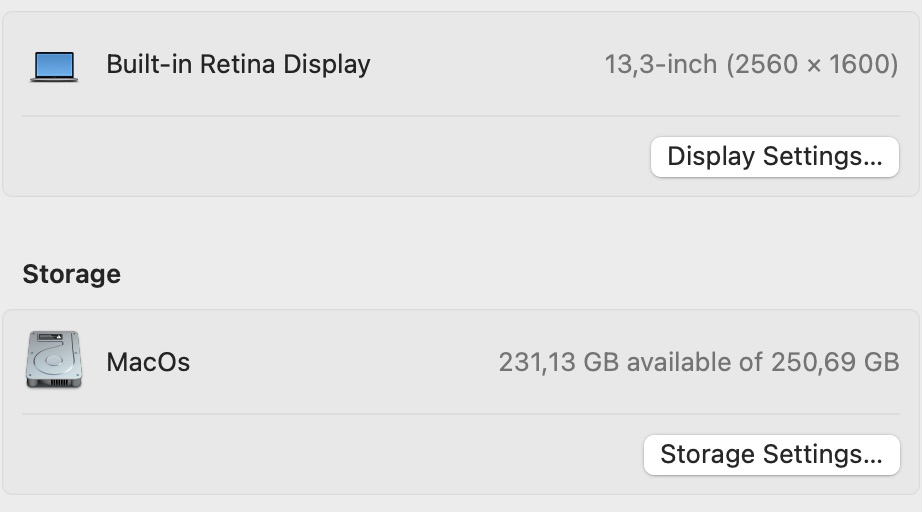Open Storage Settings
This screenshot has width=922, height=512.
tap(771, 455)
